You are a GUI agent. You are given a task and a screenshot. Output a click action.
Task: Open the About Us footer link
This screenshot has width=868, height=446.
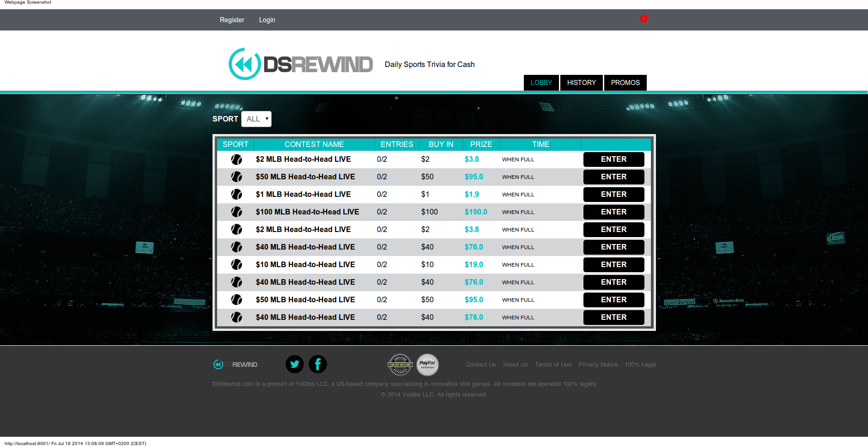point(515,365)
